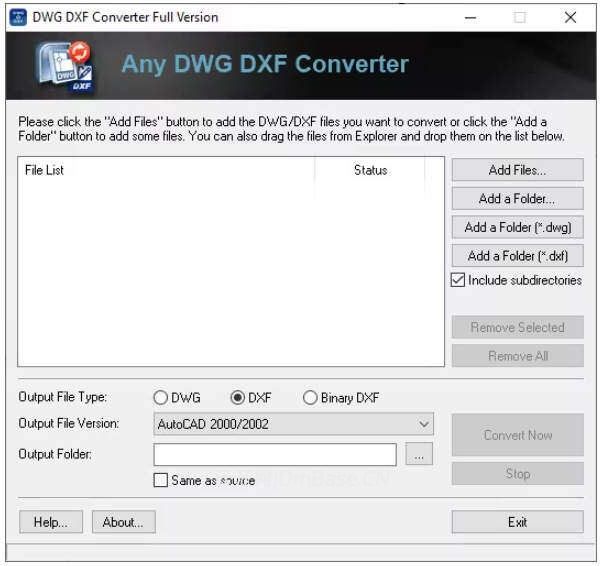Click the Remove All button
Image resolution: width=601 pixels, height=566 pixels.
pyautogui.click(x=517, y=356)
